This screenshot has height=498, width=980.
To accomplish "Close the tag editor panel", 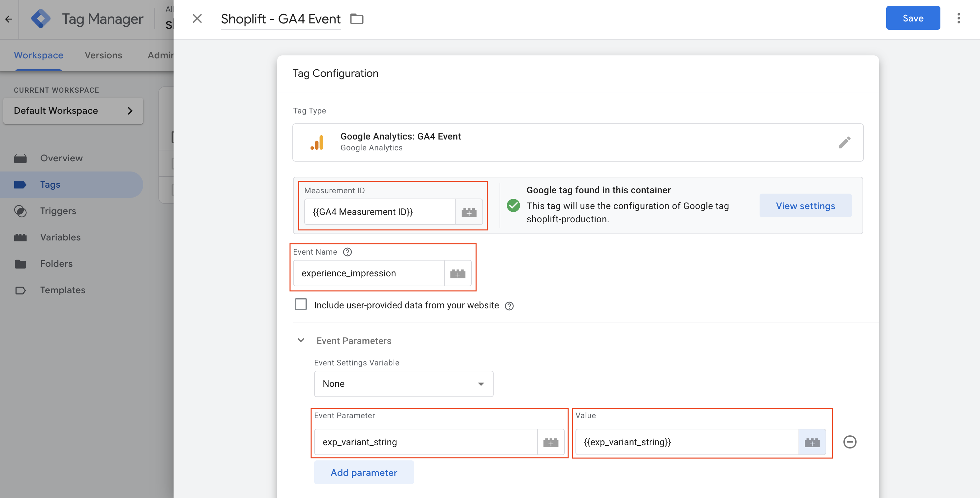I will [197, 18].
